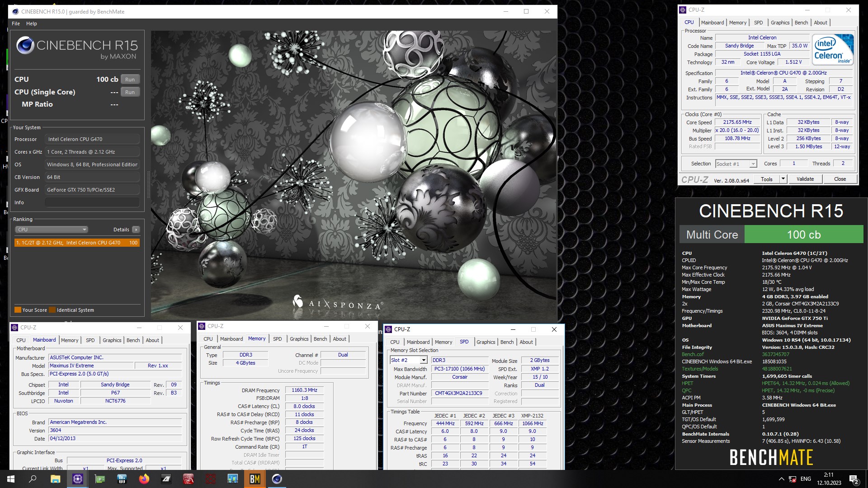Click the part number CMT4GX3M2A2133C9 field

pos(460,394)
